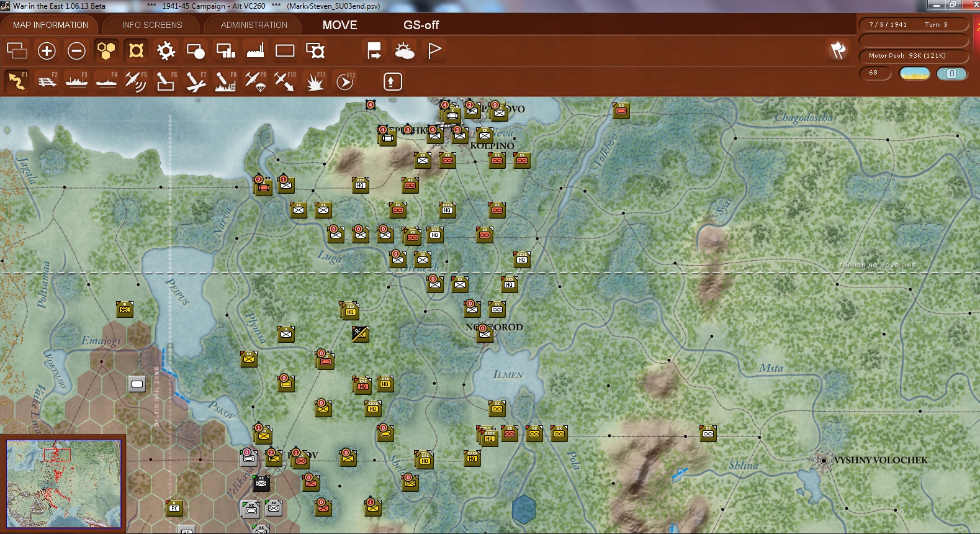Switch to the INFO SCREENS tab
Screen dimensions: 980x534
pyautogui.click(x=152, y=25)
